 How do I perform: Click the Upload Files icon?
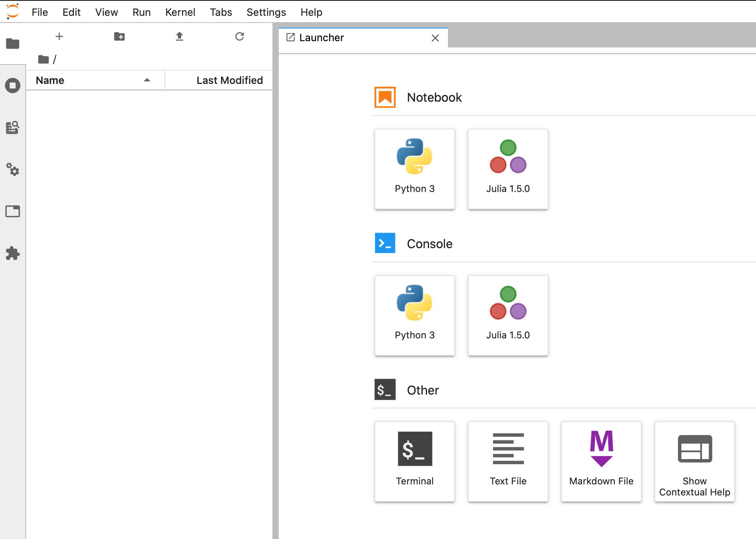180,37
